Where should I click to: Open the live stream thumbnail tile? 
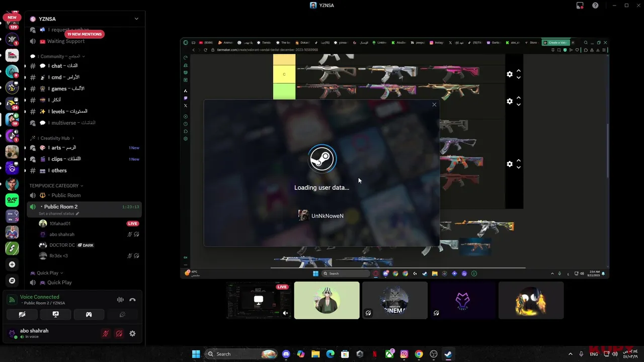point(259,300)
